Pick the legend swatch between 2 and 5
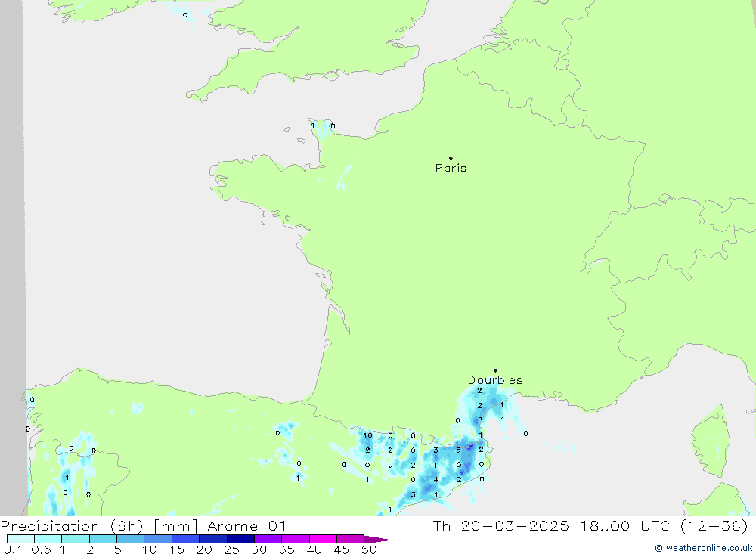Image resolution: width=756 pixels, height=554 pixels. point(103,539)
